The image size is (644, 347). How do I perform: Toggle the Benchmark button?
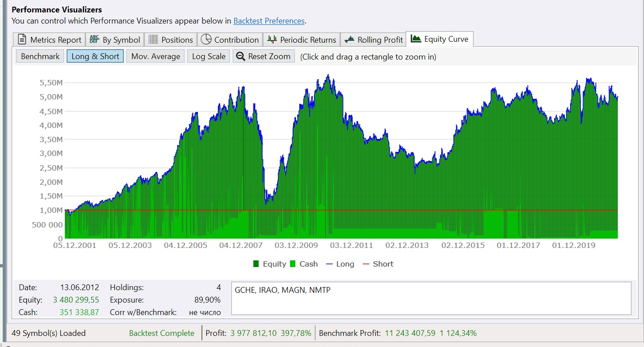pyautogui.click(x=40, y=56)
